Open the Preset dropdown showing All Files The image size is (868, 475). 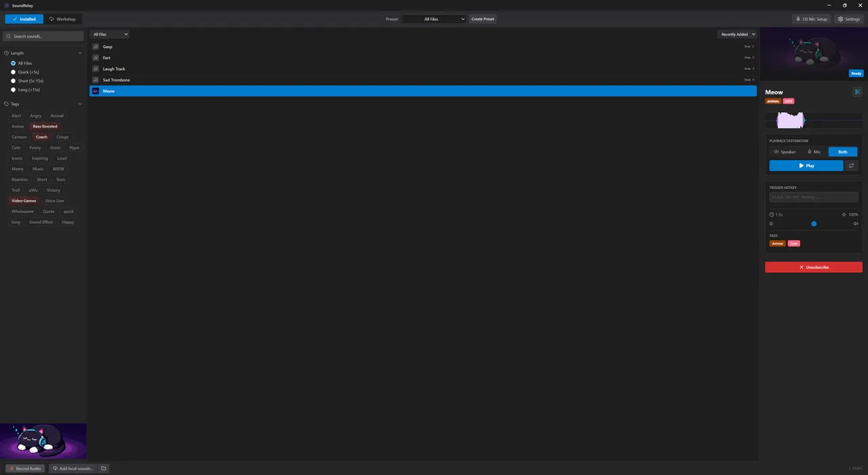(434, 19)
